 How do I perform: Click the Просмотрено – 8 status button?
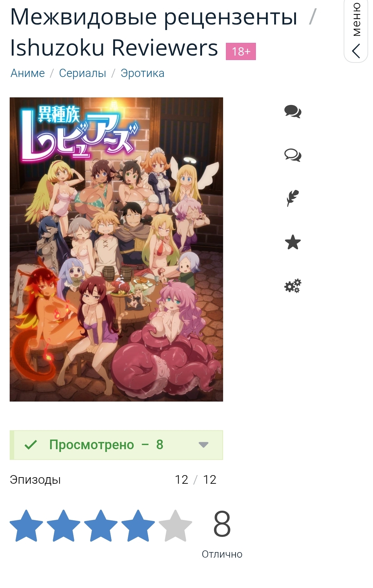point(116,445)
